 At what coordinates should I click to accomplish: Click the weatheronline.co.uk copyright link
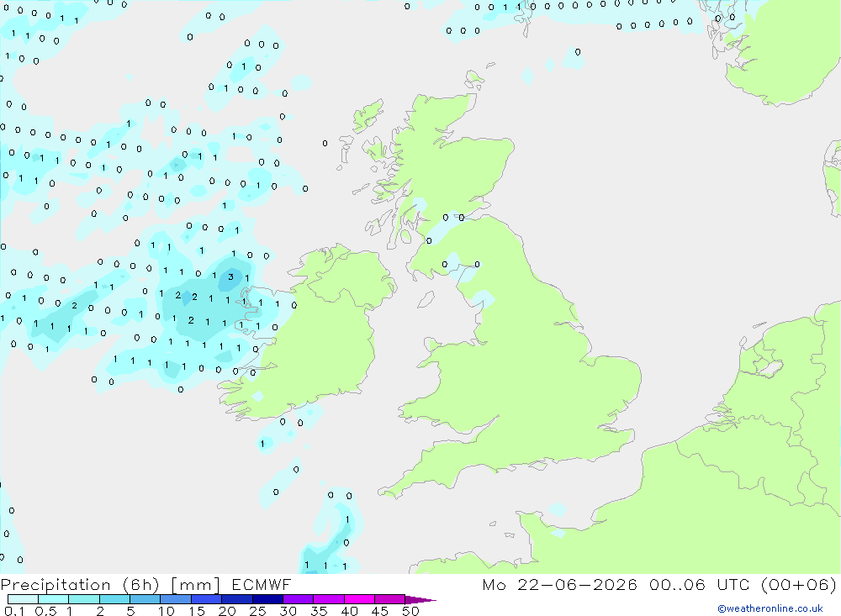tap(770, 608)
